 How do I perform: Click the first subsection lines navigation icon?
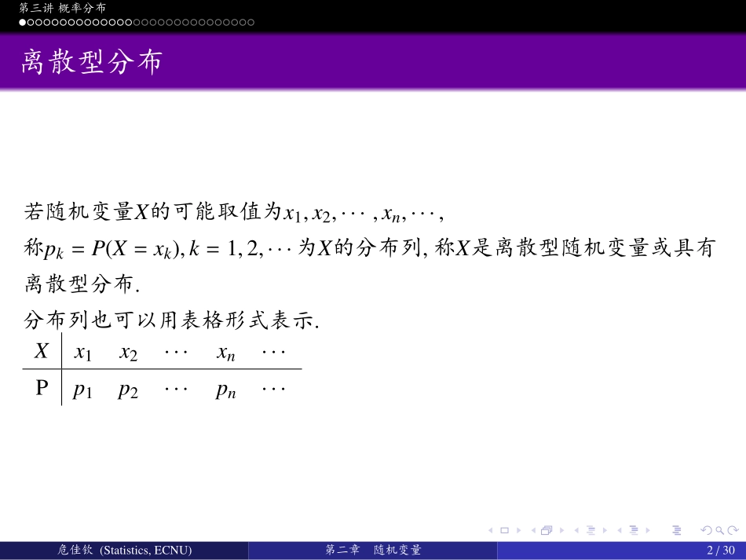[591, 529]
